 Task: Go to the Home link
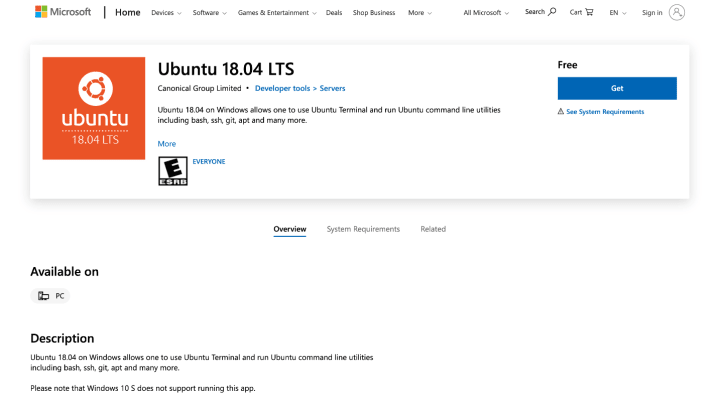pyautogui.click(x=128, y=12)
